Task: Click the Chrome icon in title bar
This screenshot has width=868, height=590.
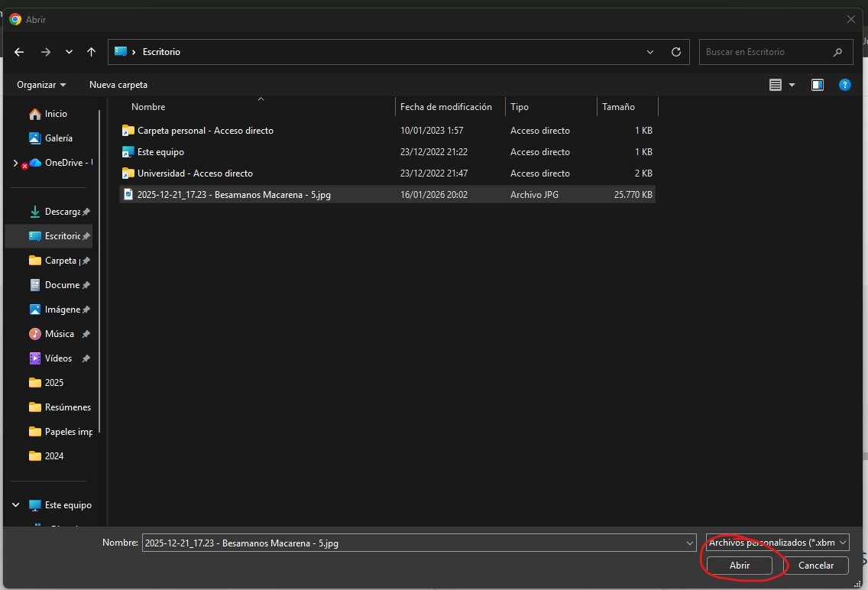Action: pyautogui.click(x=15, y=19)
